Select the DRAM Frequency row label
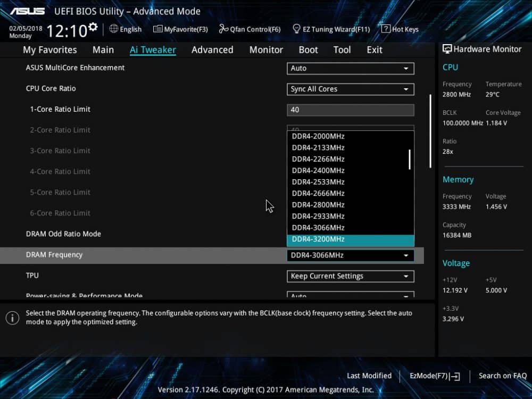The width and height of the screenshot is (532, 399). pos(54,255)
